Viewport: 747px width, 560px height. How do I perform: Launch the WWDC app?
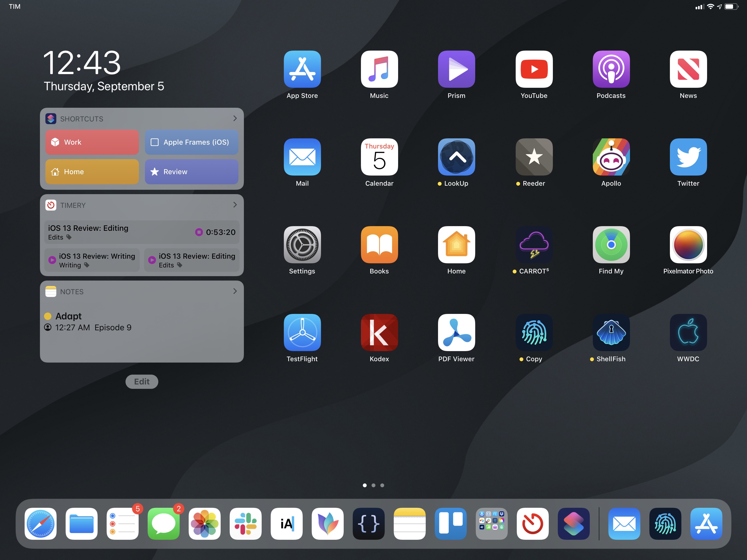(x=688, y=333)
